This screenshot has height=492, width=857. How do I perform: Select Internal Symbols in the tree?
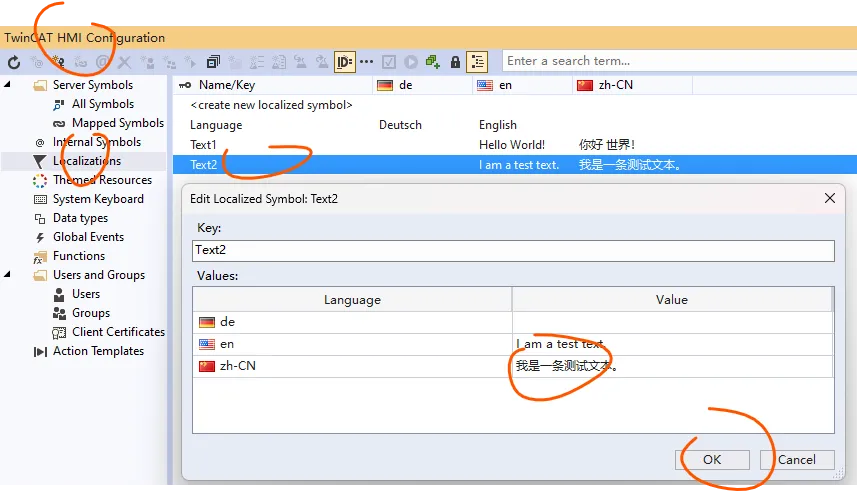[x=97, y=142]
